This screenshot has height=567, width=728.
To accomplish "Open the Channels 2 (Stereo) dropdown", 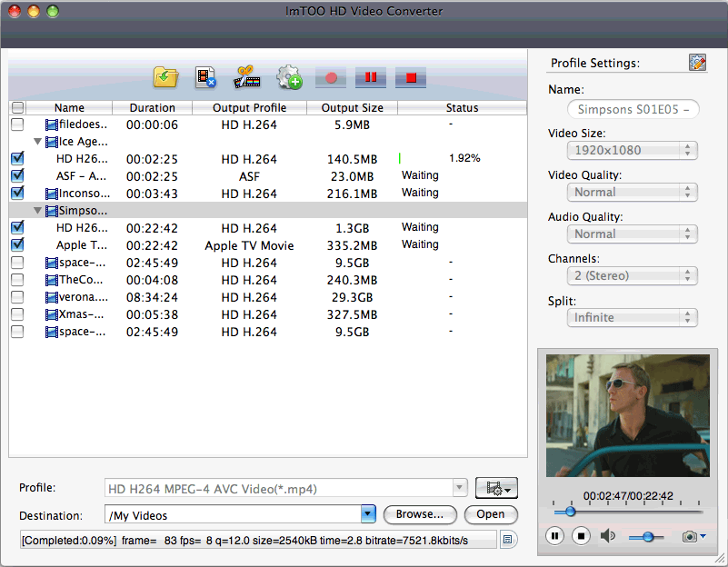I will pyautogui.click(x=632, y=275).
